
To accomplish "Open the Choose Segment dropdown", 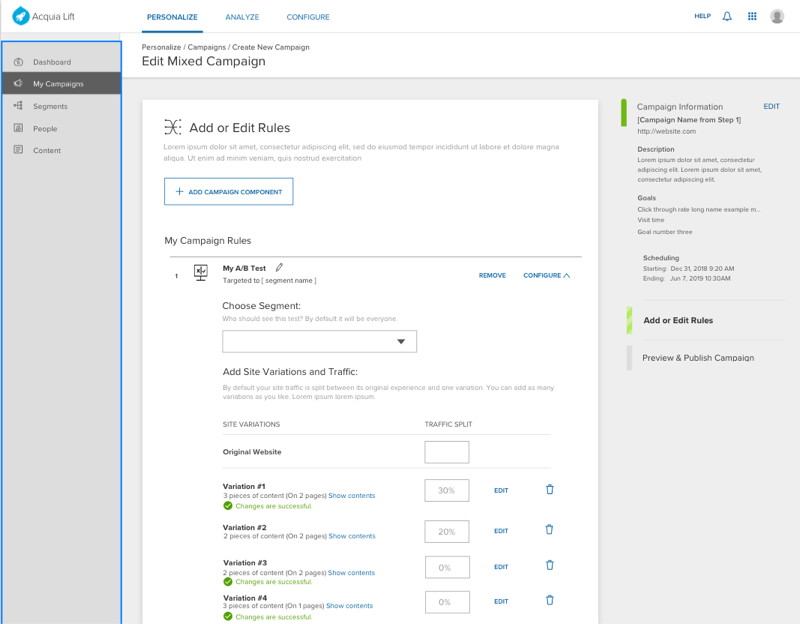I will pyautogui.click(x=319, y=341).
